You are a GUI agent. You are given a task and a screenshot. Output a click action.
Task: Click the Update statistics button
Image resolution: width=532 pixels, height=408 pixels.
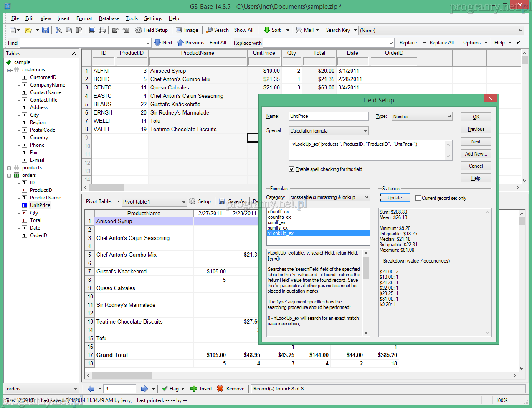pyautogui.click(x=394, y=198)
